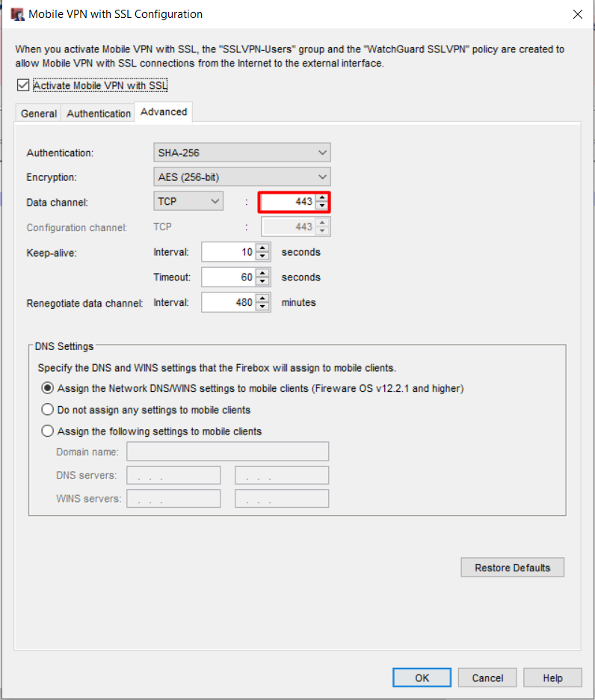Select Do not assign any settings option

(47, 409)
